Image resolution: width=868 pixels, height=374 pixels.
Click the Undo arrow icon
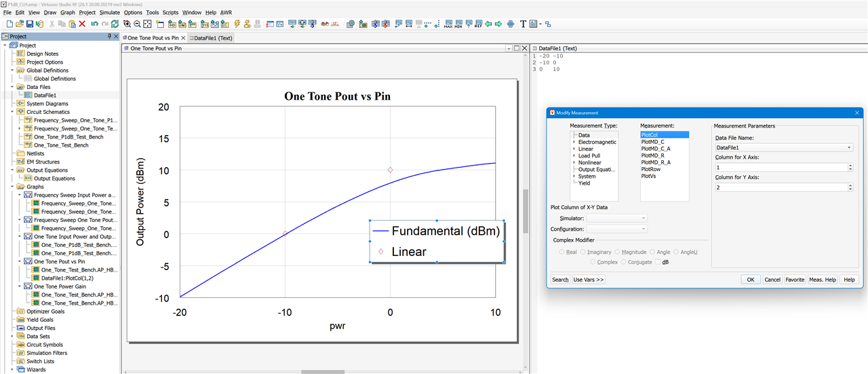[x=95, y=24]
